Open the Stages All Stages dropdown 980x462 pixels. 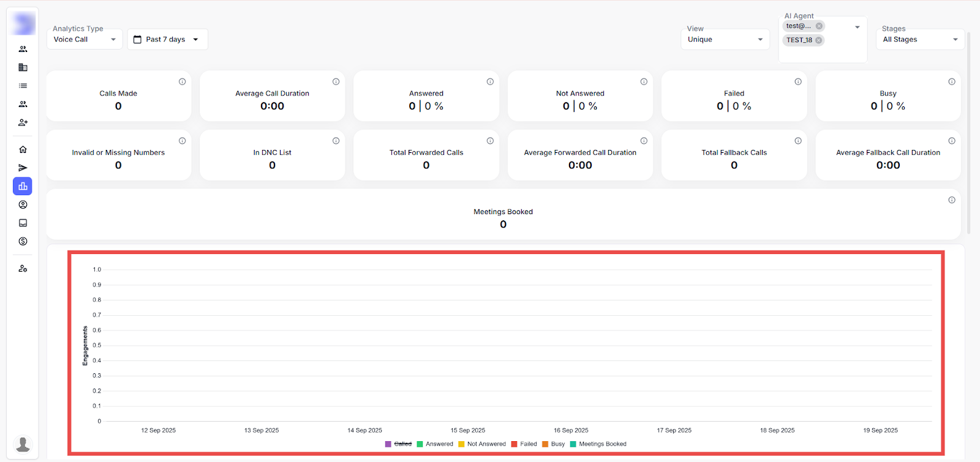919,40
